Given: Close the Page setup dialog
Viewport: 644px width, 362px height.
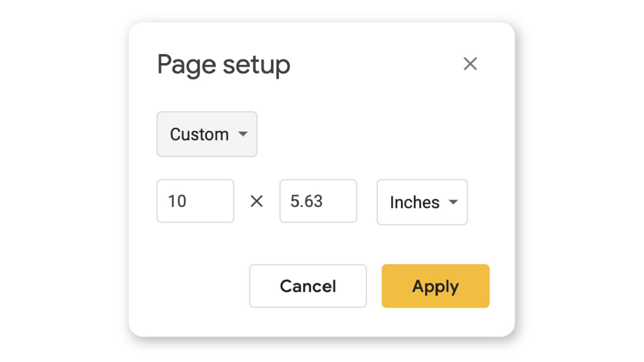Looking at the screenshot, I should tap(470, 64).
